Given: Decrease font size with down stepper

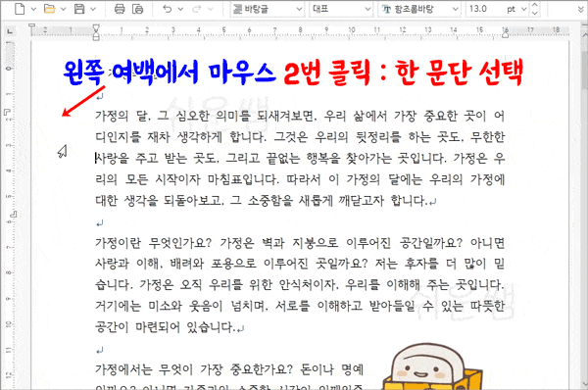Looking at the screenshot, I should pyautogui.click(x=535, y=13).
